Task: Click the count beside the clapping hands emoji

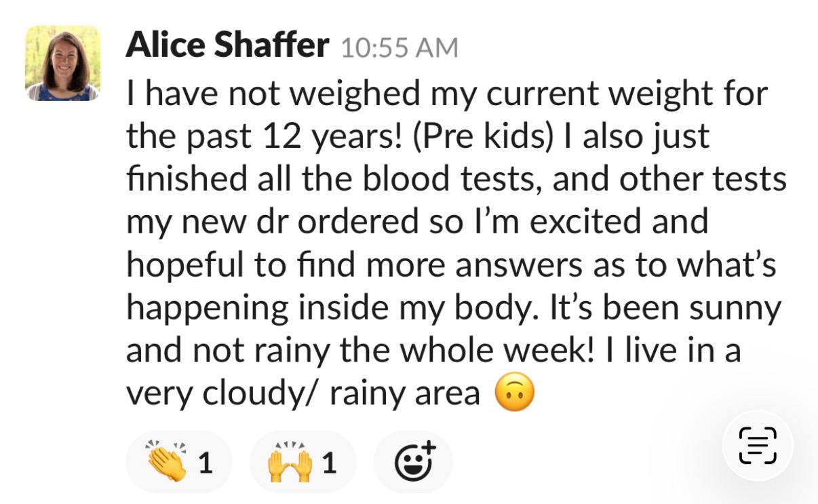Action: tap(205, 463)
